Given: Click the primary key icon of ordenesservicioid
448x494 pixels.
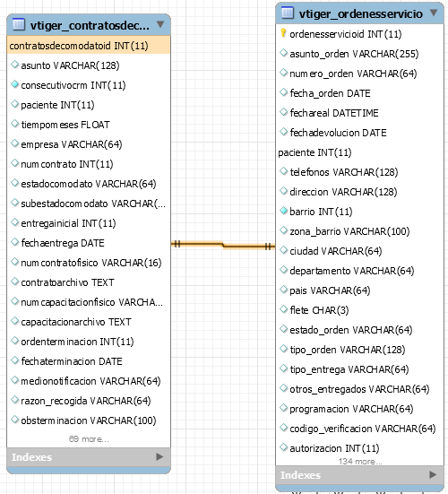Looking at the screenshot, I should pos(283,33).
